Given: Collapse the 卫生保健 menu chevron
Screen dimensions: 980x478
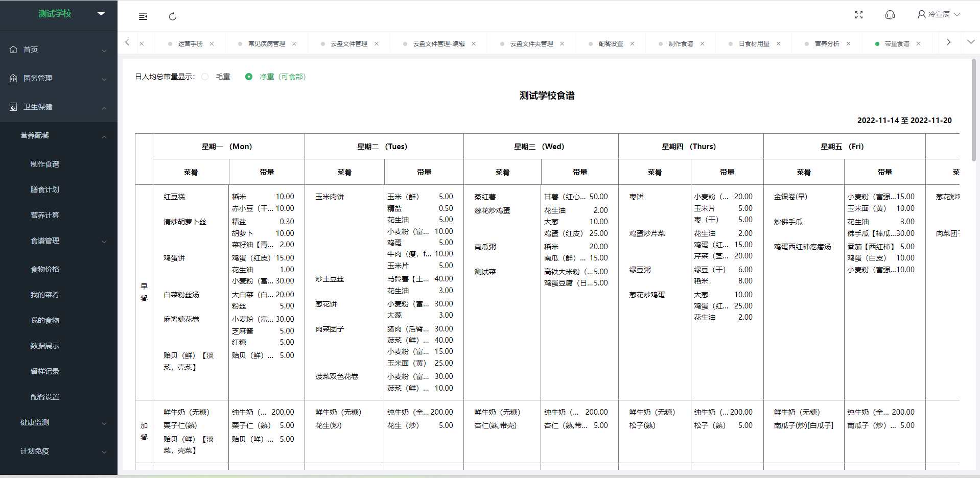Looking at the screenshot, I should point(104,108).
